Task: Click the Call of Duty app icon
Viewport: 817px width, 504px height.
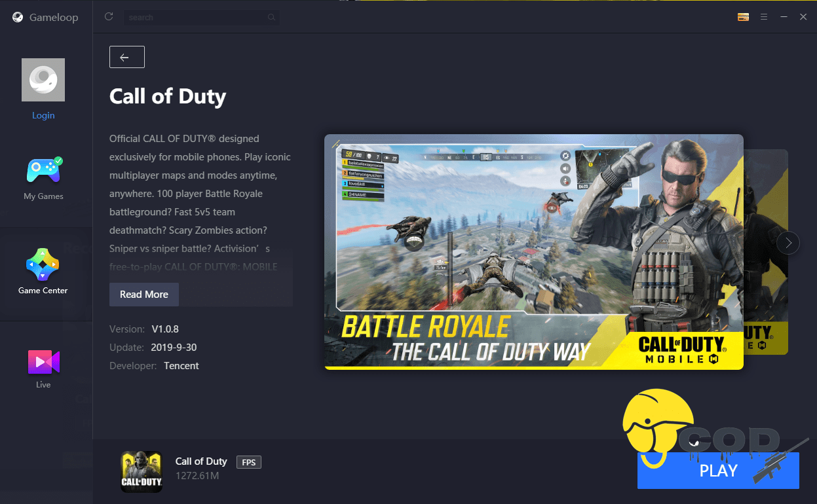Action: (x=142, y=472)
